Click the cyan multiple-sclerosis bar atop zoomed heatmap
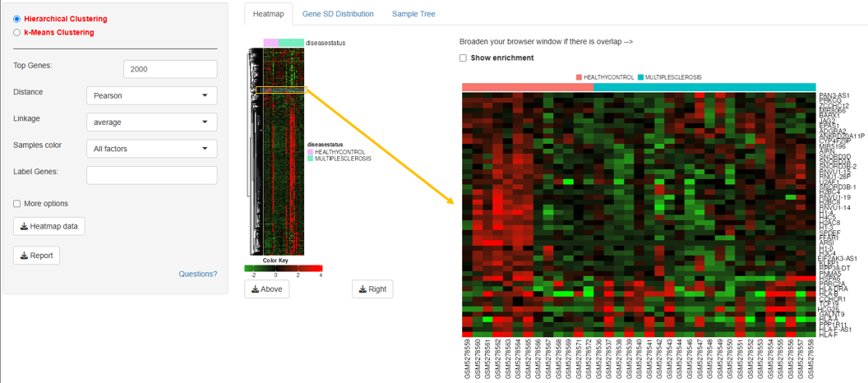The width and height of the screenshot is (868, 383). 704,87
